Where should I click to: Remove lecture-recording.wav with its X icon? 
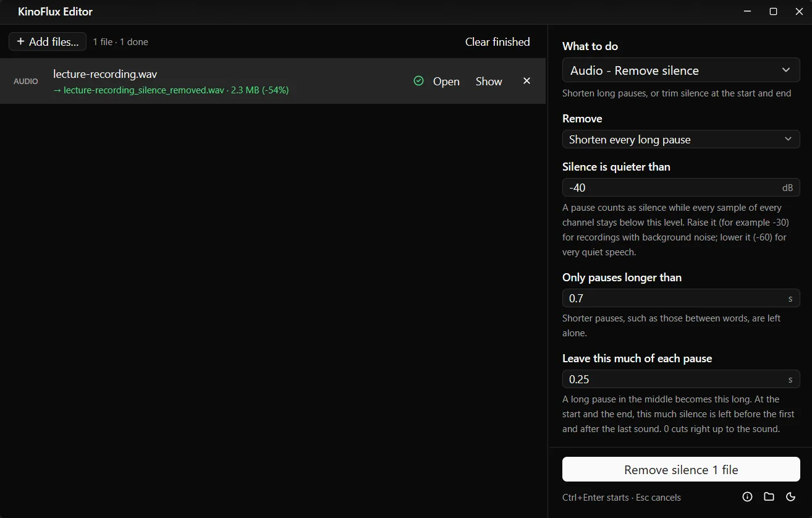(x=527, y=81)
